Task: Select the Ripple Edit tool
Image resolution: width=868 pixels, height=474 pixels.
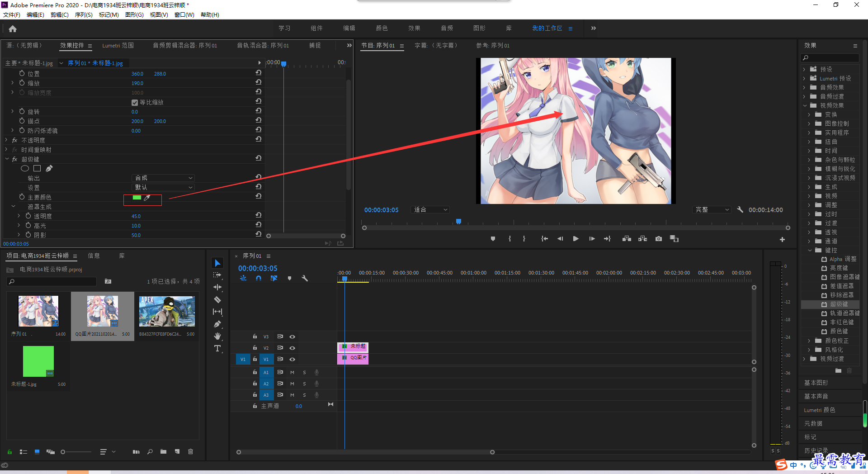Action: pos(217,287)
